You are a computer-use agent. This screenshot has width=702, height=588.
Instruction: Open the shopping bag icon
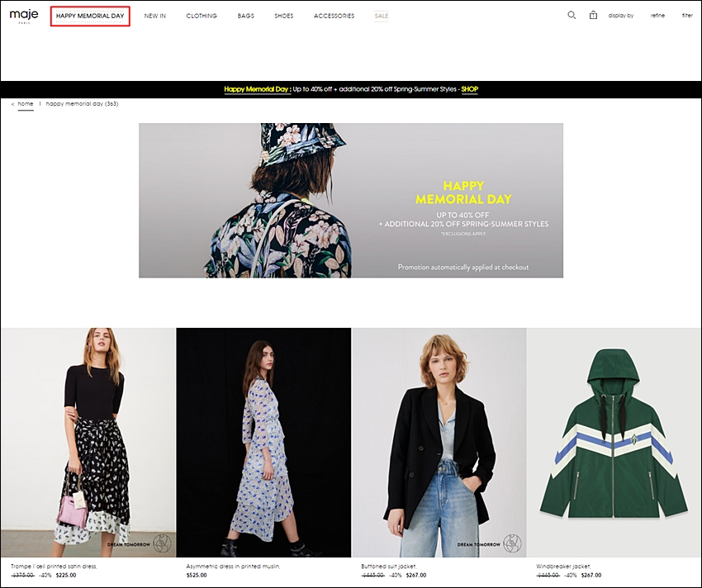593,15
